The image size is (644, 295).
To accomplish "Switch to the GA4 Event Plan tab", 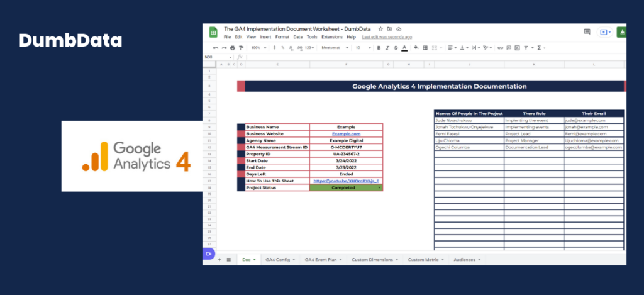I will 323,260.
